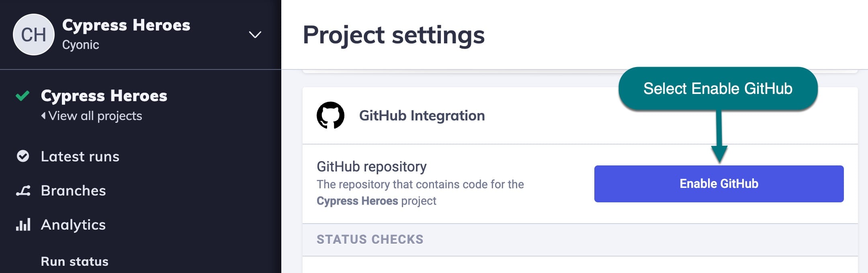Open the Analytics section
The height and width of the screenshot is (273, 868).
(x=73, y=225)
